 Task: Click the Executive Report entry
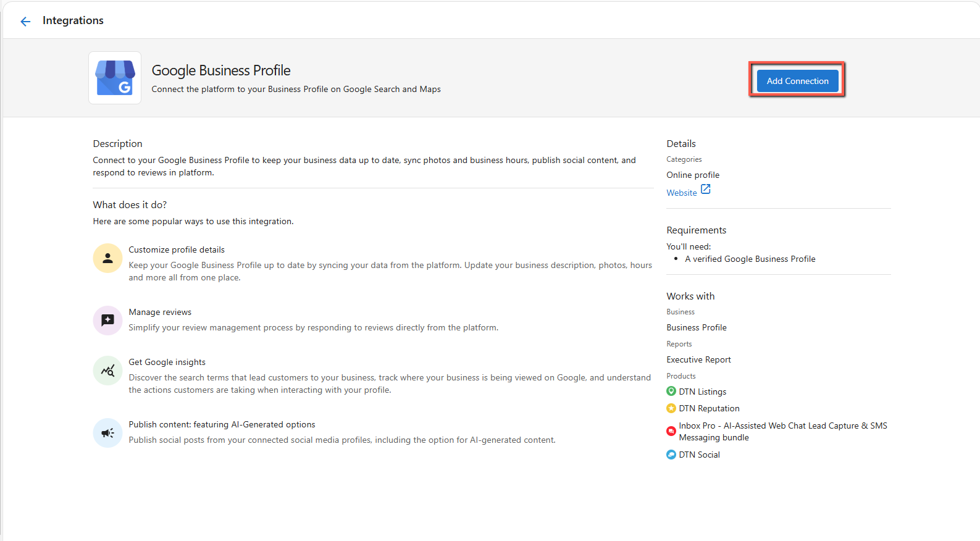(698, 359)
